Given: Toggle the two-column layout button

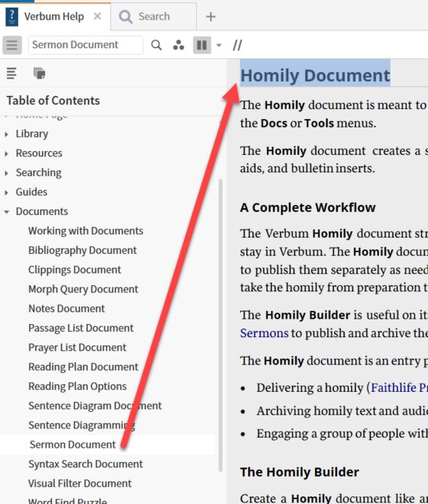Looking at the screenshot, I should [x=202, y=45].
